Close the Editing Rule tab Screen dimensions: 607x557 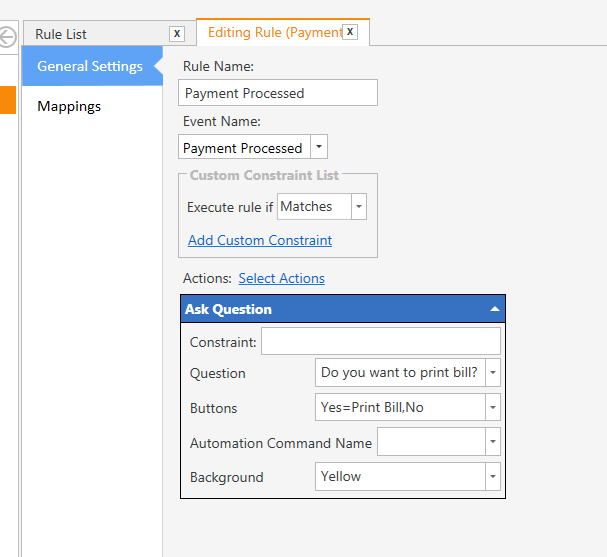coord(350,32)
